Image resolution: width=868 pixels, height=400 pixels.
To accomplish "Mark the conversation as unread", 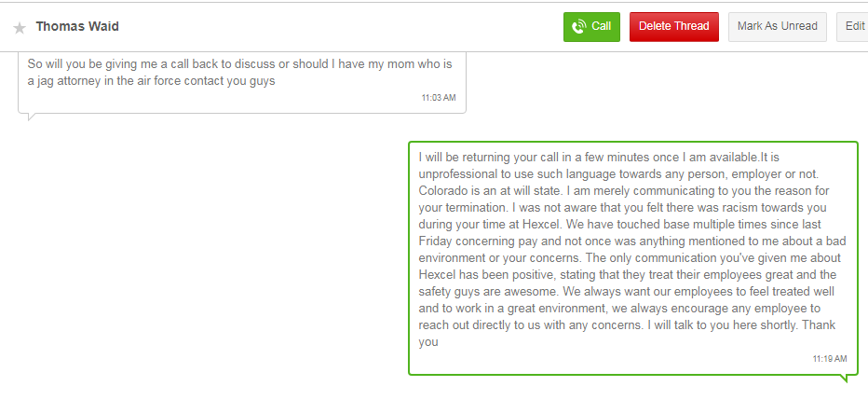I will (x=777, y=26).
